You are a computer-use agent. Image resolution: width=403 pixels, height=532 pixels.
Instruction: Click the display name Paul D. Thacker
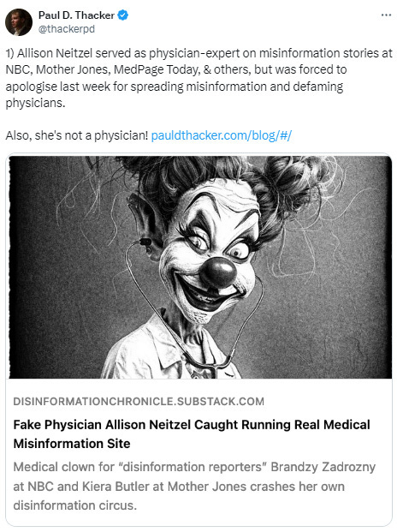(76, 15)
